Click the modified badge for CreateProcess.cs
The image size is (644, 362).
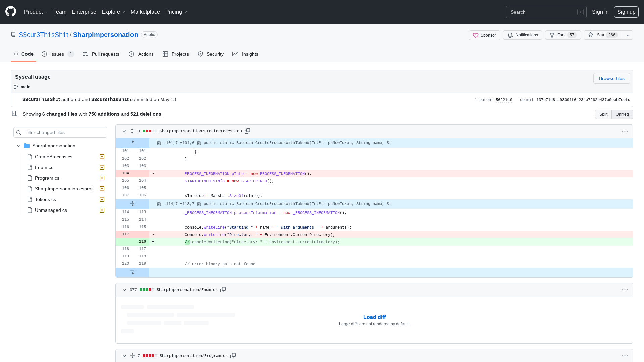point(102,157)
